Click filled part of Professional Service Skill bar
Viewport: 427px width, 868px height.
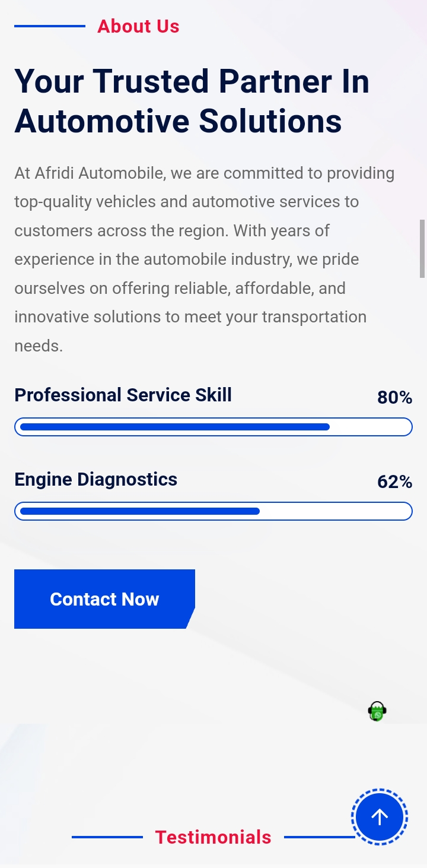(174, 427)
